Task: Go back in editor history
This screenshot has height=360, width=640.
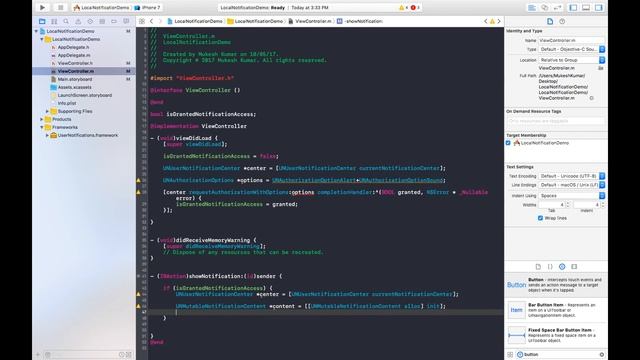Action: (x=151, y=21)
